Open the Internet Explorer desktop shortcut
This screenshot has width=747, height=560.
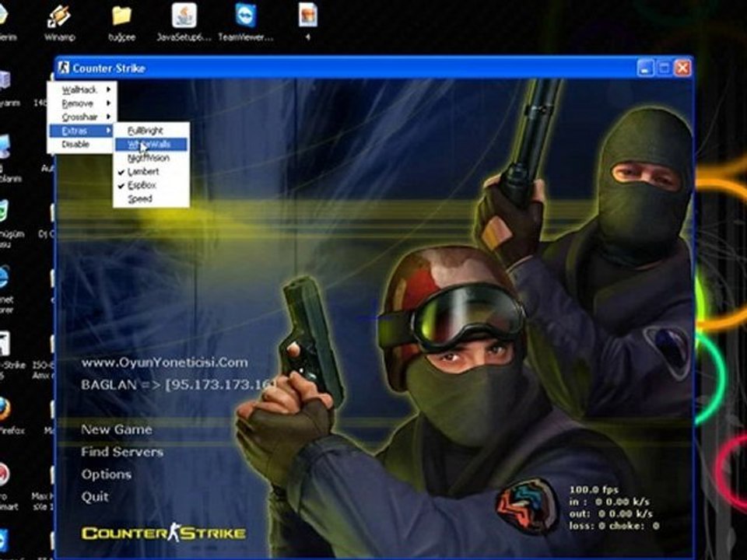5,288
